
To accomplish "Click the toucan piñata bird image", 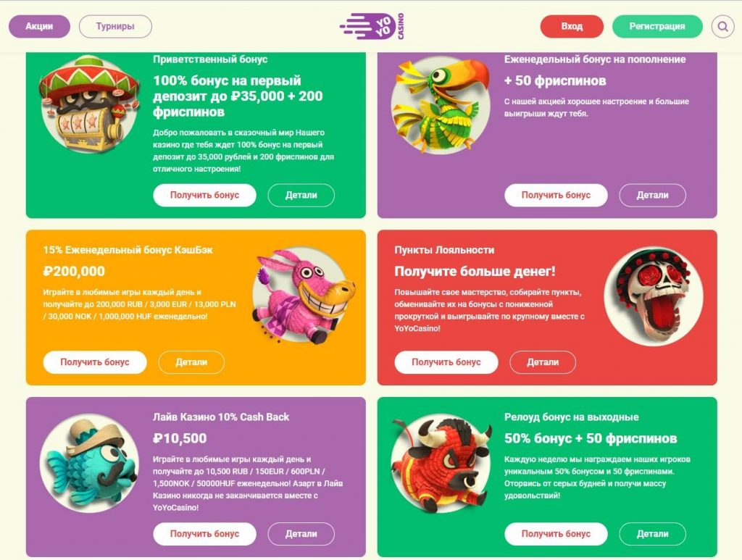I will (441, 105).
